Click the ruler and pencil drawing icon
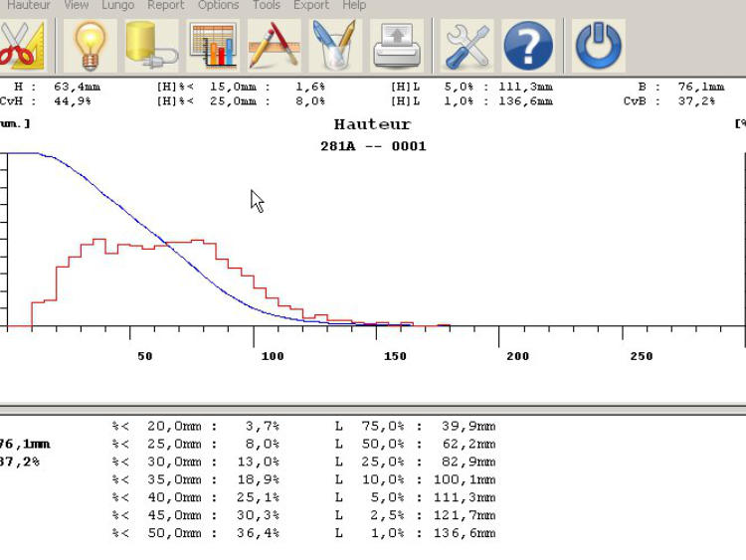The width and height of the screenshot is (746, 560). pos(274,45)
